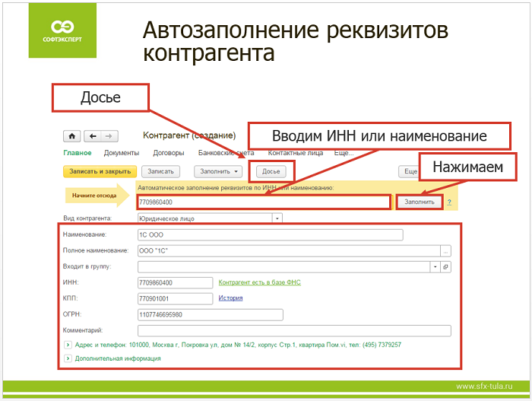Click the Записать и закрыть button
This screenshot has height=401, width=532.
[100, 172]
